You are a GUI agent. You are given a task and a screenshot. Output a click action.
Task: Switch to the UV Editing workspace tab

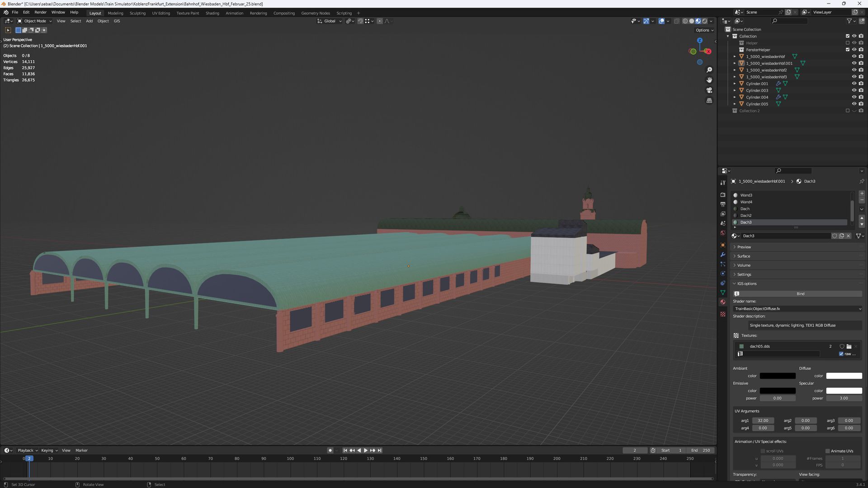coord(161,13)
